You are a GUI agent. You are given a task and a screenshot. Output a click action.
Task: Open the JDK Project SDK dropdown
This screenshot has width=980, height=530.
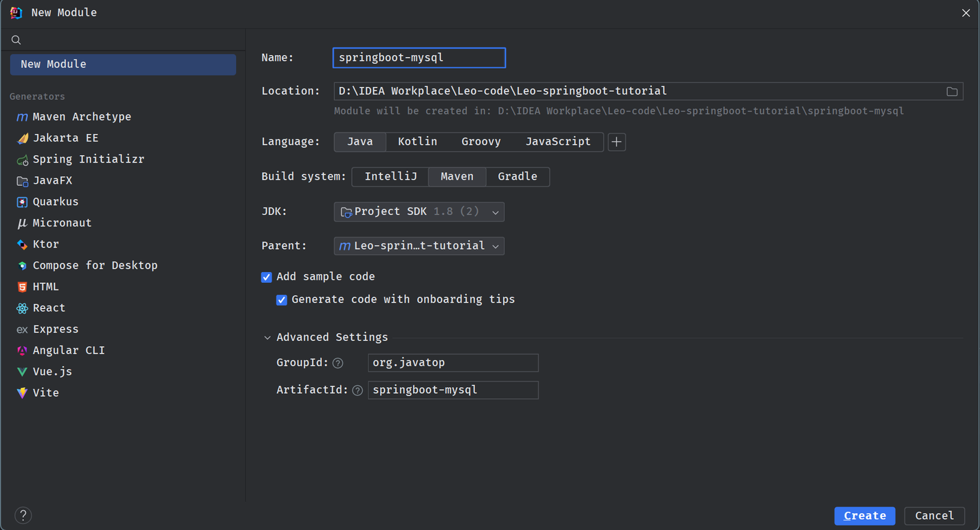[419, 212]
